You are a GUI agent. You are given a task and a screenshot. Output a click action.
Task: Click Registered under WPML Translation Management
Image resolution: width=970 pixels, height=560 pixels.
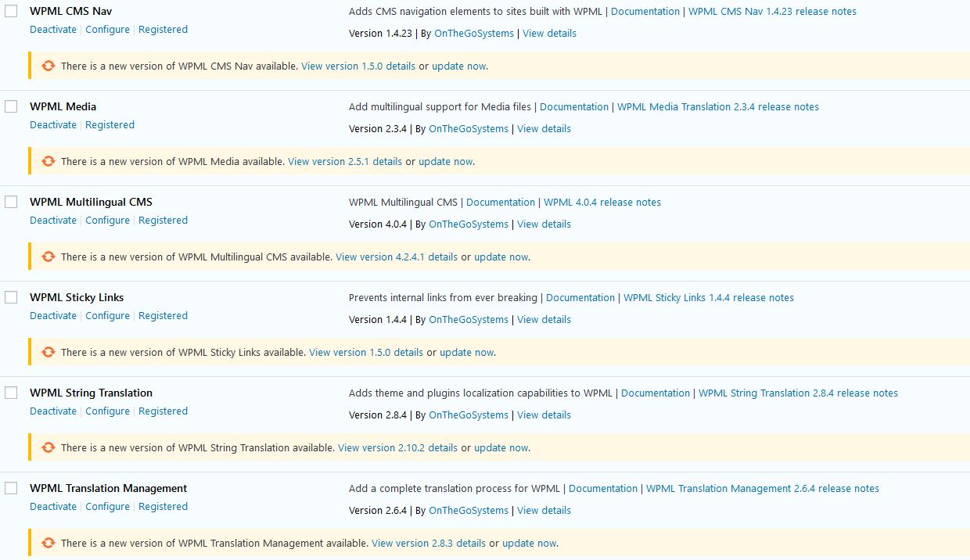163,507
